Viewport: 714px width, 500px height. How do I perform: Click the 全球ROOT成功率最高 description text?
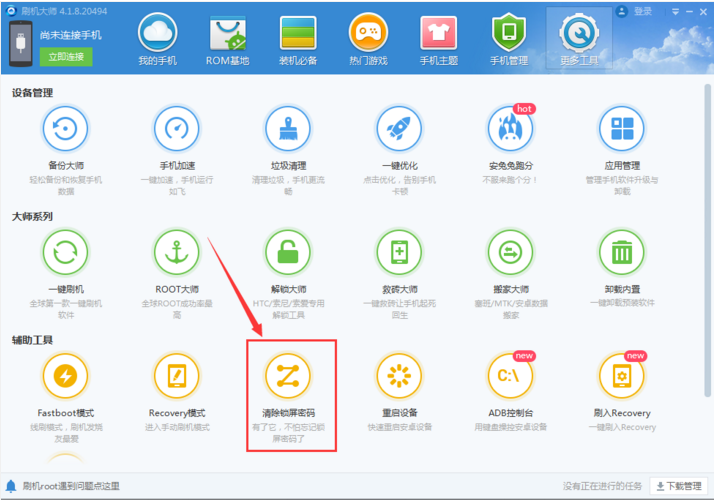pos(177,309)
